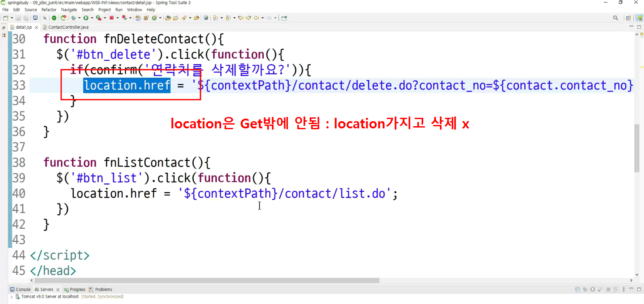The height and width of the screenshot is (304, 644).
Task: Click the green Run play icon
Action: pos(86,18)
